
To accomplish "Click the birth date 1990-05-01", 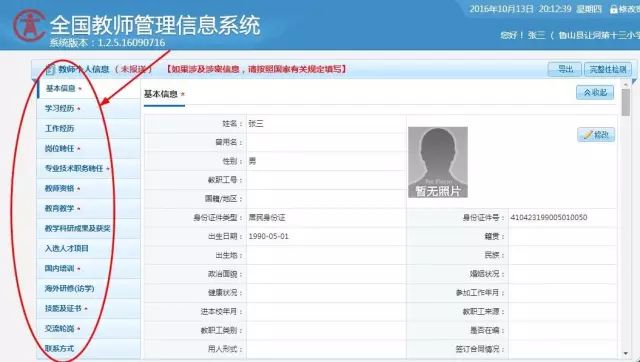I will (x=268, y=236).
